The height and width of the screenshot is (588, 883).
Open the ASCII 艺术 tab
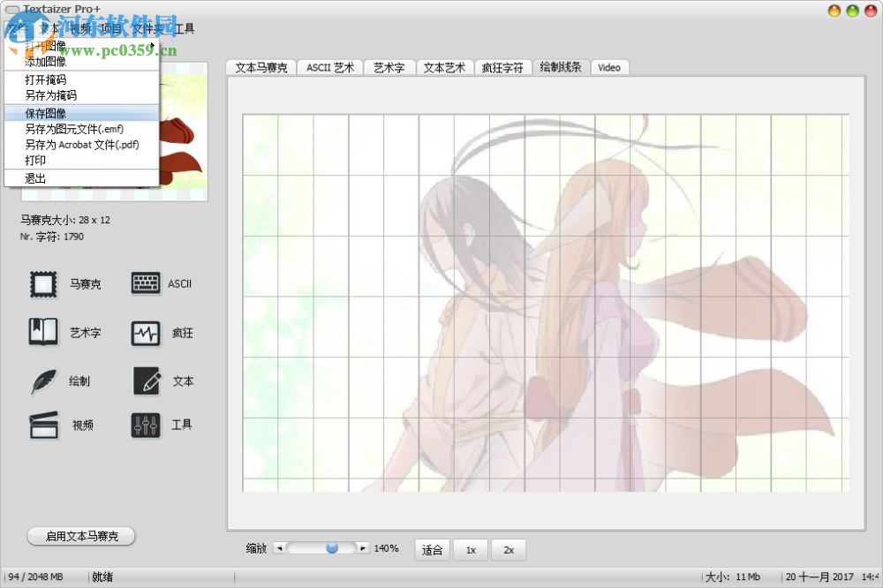coord(329,67)
